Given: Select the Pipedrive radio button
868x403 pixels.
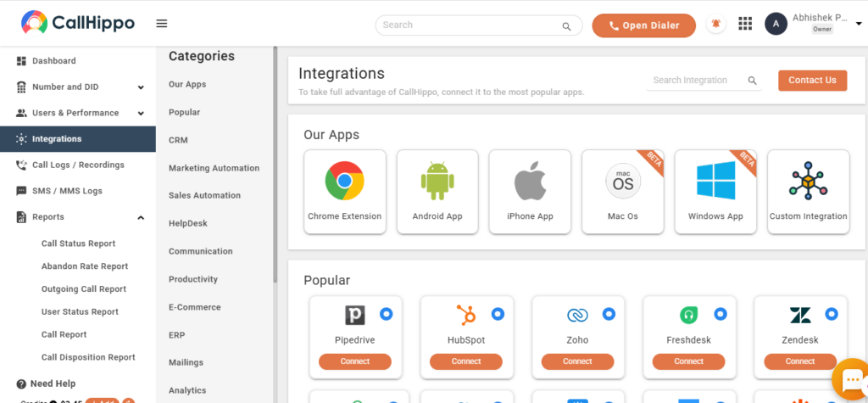Looking at the screenshot, I should pyautogui.click(x=386, y=314).
